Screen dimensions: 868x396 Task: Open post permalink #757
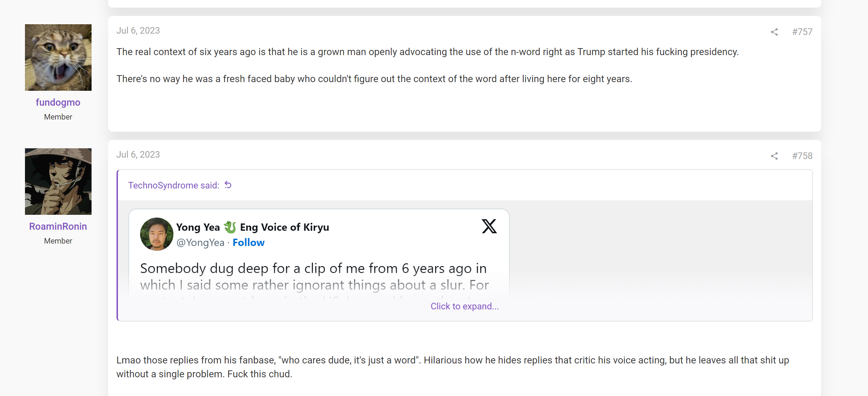802,32
